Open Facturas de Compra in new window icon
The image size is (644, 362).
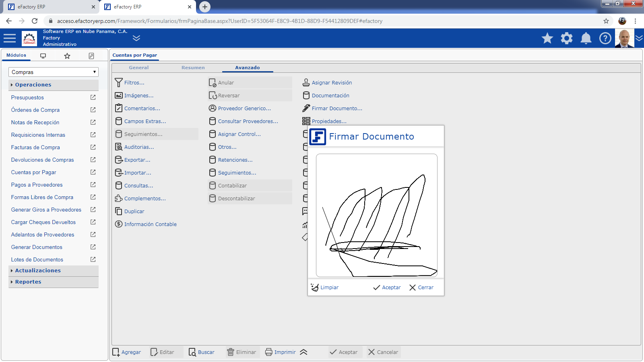93,147
